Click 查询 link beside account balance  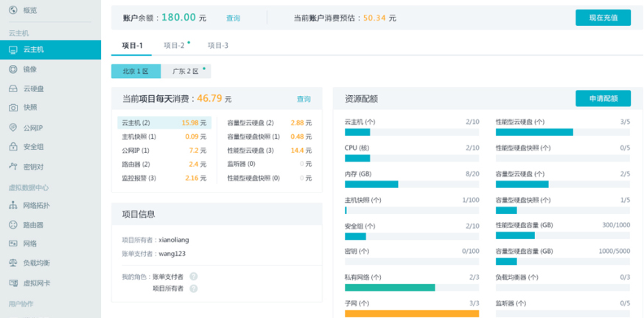pyautogui.click(x=233, y=18)
